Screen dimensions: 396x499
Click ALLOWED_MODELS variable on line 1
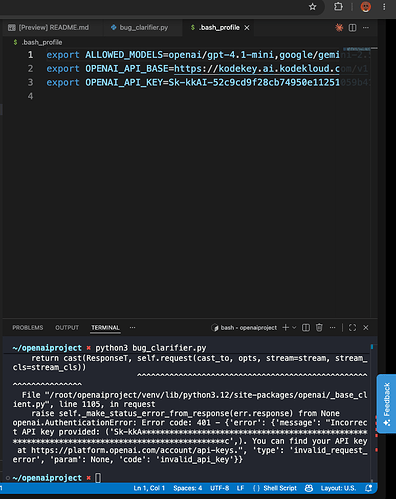coord(124,55)
